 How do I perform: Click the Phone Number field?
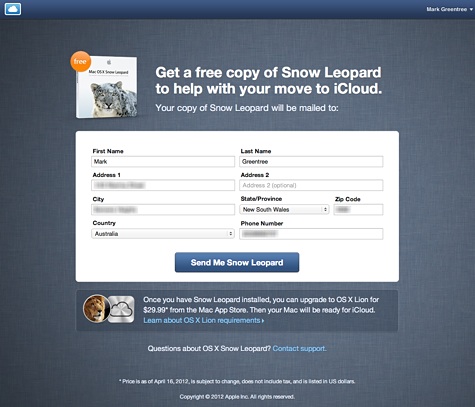coord(311,234)
